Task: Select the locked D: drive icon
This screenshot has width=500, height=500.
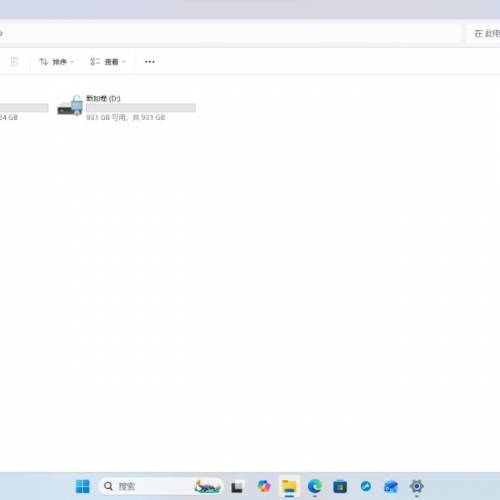Action: [70, 105]
